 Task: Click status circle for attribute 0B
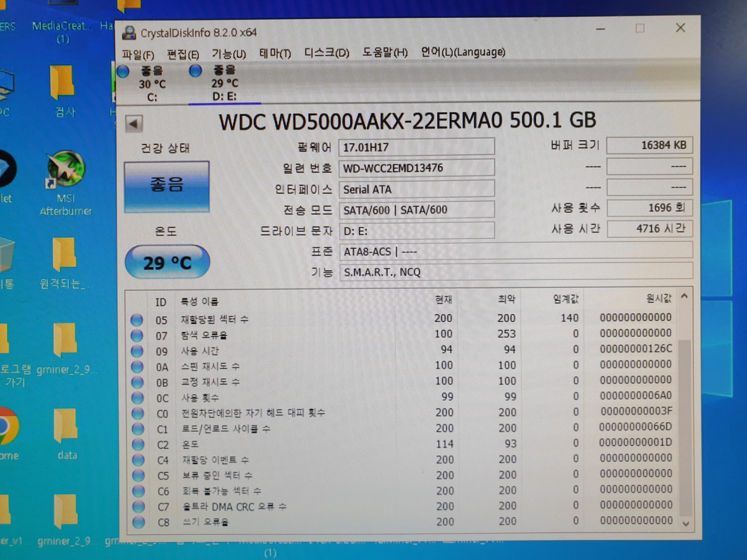click(x=137, y=382)
